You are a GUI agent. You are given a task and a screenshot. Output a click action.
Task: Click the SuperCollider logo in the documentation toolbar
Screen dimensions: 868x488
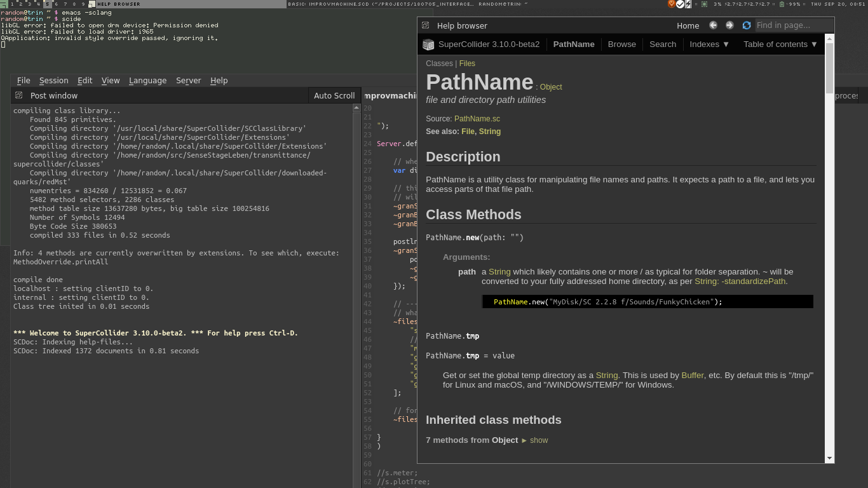(x=428, y=44)
